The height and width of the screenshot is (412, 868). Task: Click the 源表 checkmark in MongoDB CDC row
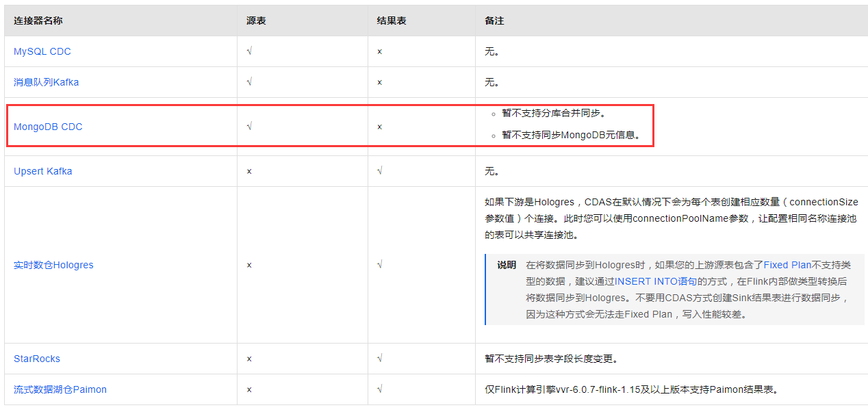pos(249,127)
